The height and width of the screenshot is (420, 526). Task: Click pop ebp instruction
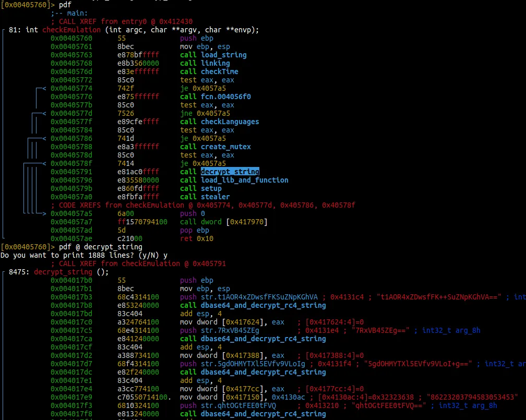(195, 231)
